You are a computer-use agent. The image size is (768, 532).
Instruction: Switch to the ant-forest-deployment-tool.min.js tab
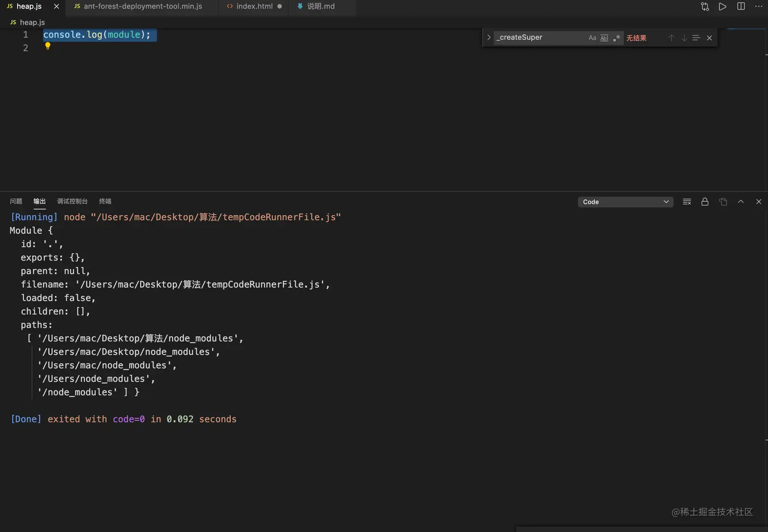[143, 7]
